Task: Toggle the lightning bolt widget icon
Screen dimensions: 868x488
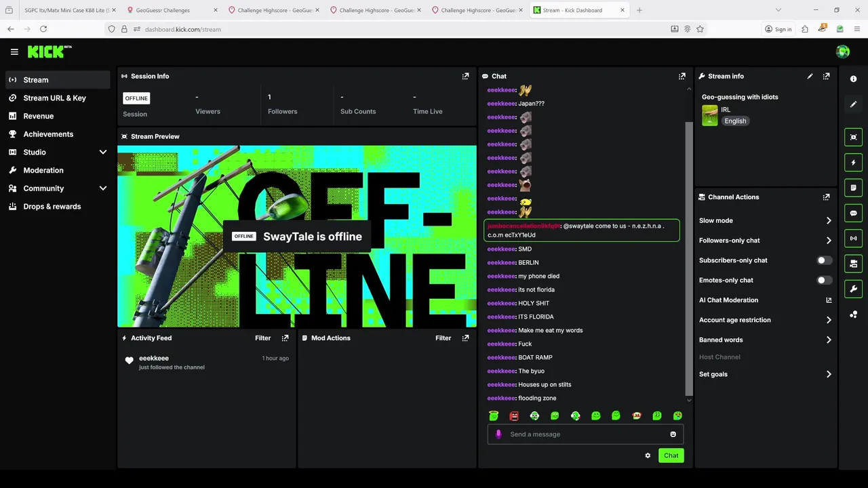Action: tap(853, 163)
